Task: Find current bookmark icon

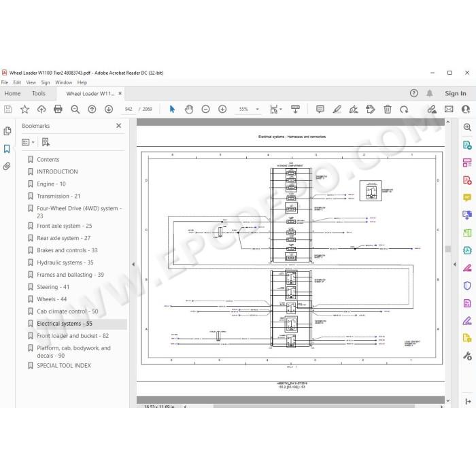Action: click(46, 142)
